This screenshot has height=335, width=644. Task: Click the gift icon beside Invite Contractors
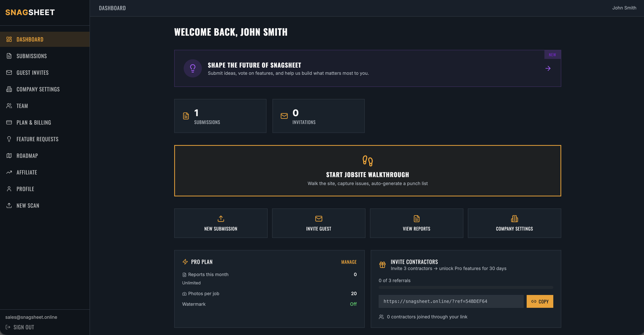(382, 265)
